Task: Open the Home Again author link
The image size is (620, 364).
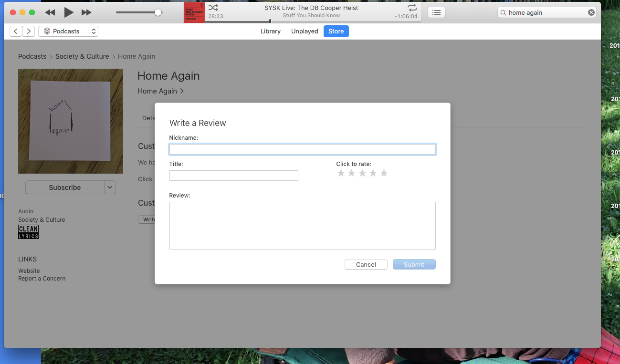Action: pos(161,91)
